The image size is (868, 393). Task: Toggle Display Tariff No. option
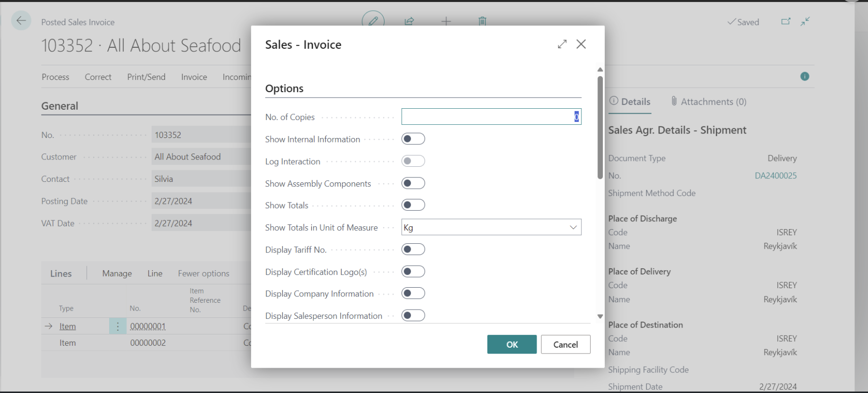[x=413, y=250]
